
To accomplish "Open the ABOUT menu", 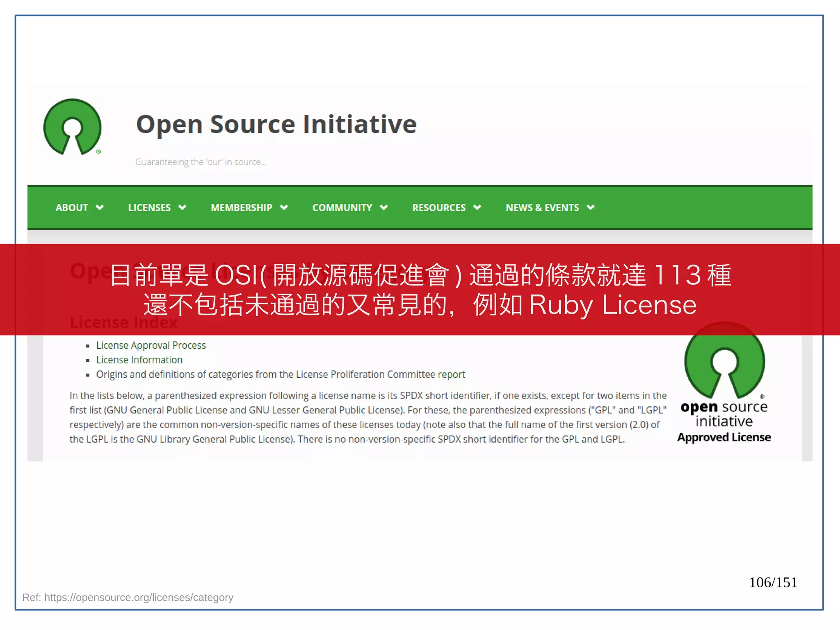I will pos(72,208).
